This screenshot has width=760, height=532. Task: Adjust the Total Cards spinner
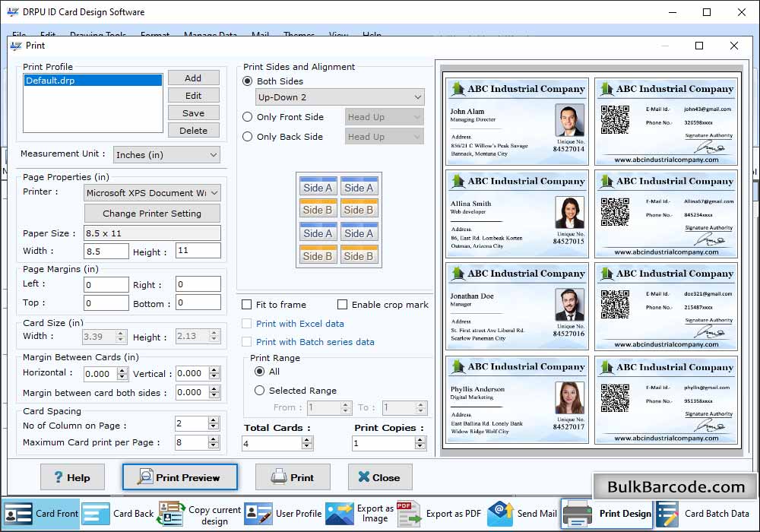[306, 443]
